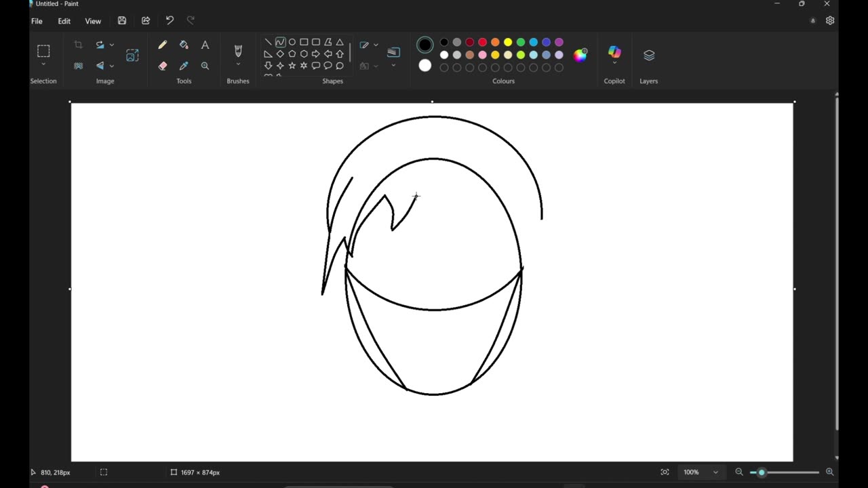Viewport: 868px width, 488px height.
Task: Click the zoom in button
Action: pos(829,472)
